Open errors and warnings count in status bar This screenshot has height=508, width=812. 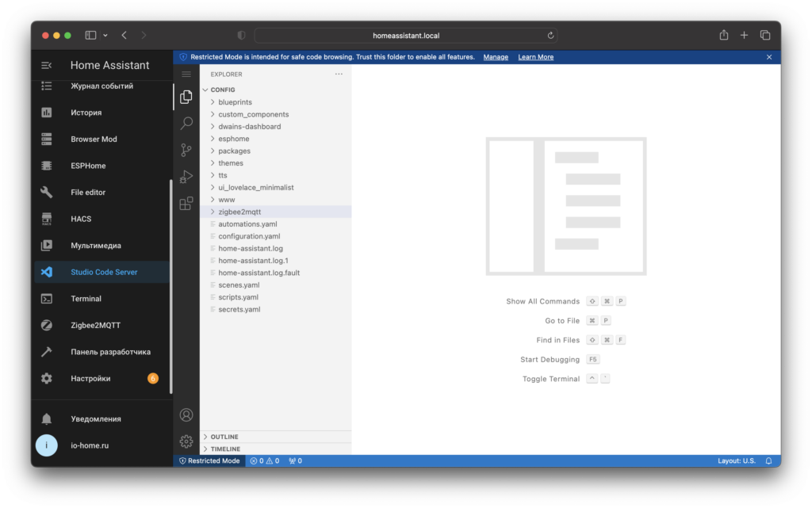265,461
